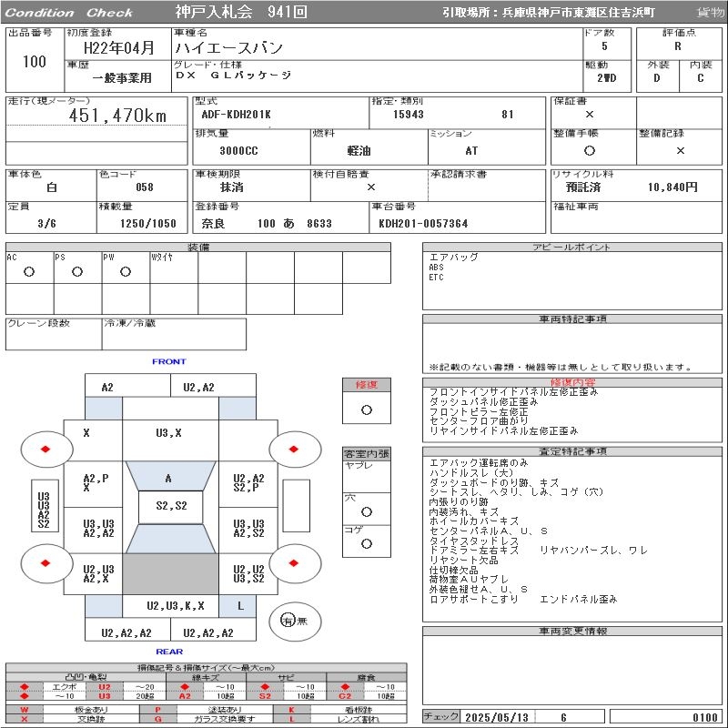Click the red P legend symbol for 塗装あり
728x728 pixels.
click(157, 709)
